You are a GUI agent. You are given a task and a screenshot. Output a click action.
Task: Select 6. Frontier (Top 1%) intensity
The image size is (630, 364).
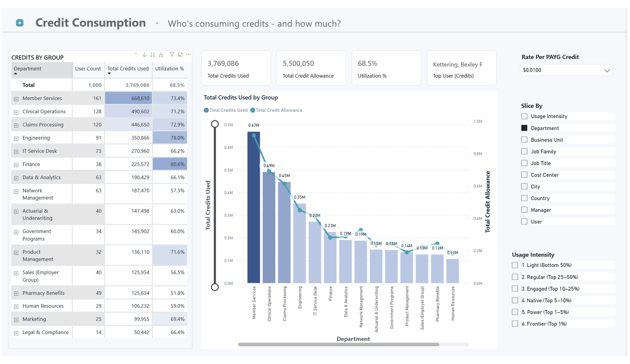pyautogui.click(x=515, y=324)
